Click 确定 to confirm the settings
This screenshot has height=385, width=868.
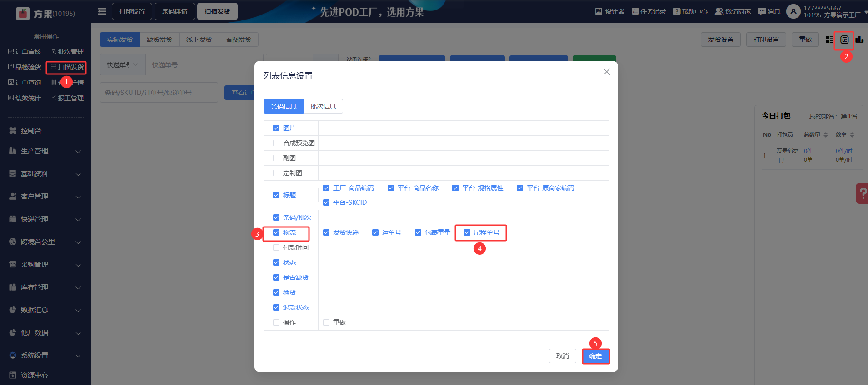click(x=595, y=356)
